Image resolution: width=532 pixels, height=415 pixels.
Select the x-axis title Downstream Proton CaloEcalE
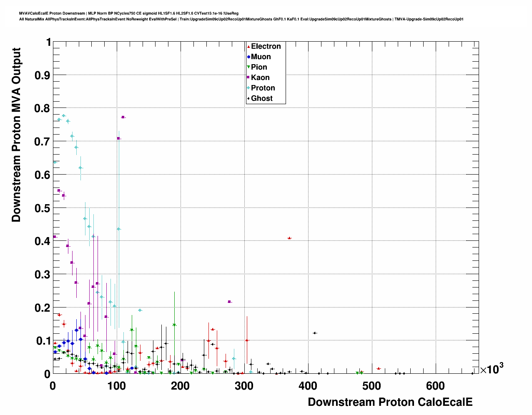[x=390, y=402]
